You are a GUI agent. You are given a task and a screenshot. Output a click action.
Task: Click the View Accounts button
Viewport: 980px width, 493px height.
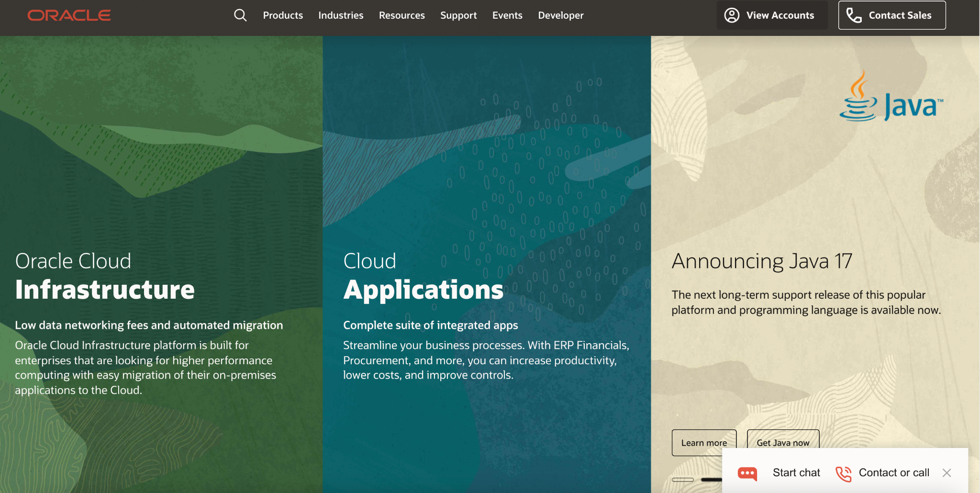click(x=772, y=15)
